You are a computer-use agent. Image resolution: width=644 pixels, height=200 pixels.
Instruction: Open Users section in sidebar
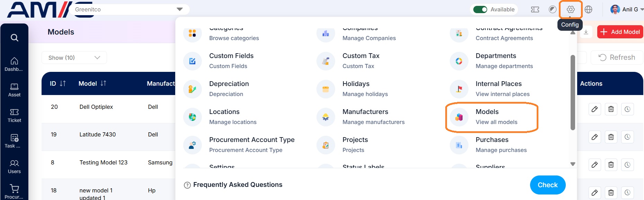[x=14, y=166]
